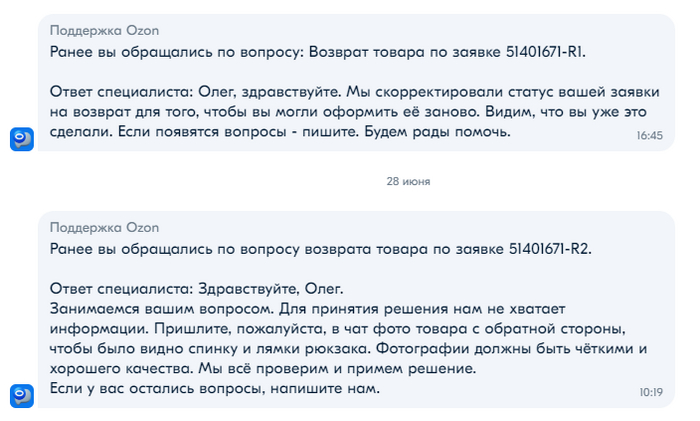
Task: Open the sender name on the first message
Action: [x=104, y=31]
